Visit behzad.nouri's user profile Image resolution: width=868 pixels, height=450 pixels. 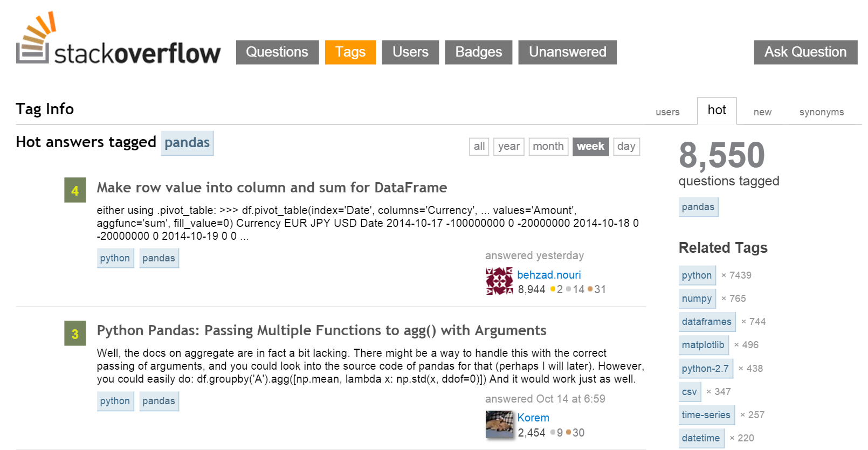tap(549, 275)
